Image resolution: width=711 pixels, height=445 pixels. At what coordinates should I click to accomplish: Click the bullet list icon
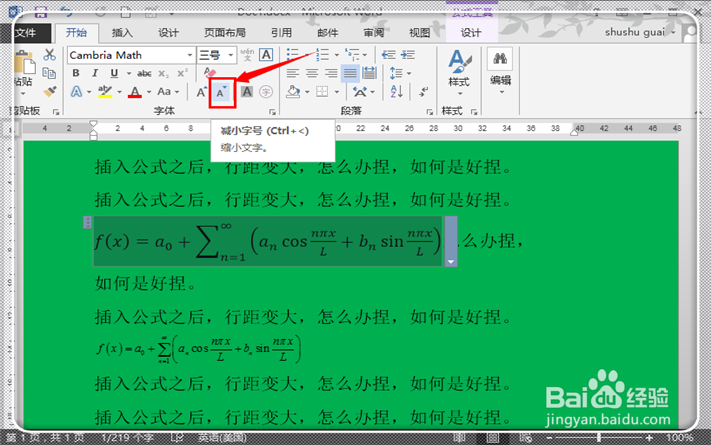pos(293,55)
